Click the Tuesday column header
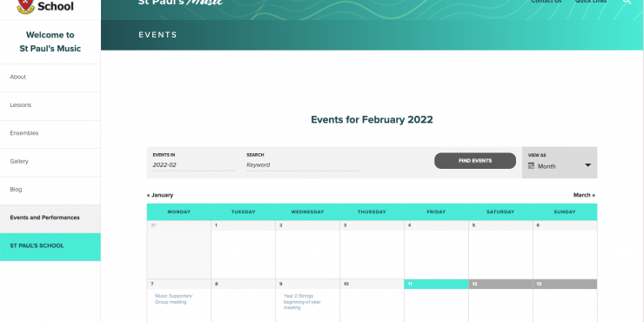 click(x=243, y=212)
